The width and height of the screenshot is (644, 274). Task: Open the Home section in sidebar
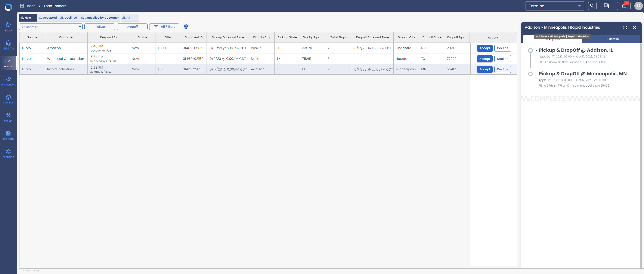[x=8, y=27]
